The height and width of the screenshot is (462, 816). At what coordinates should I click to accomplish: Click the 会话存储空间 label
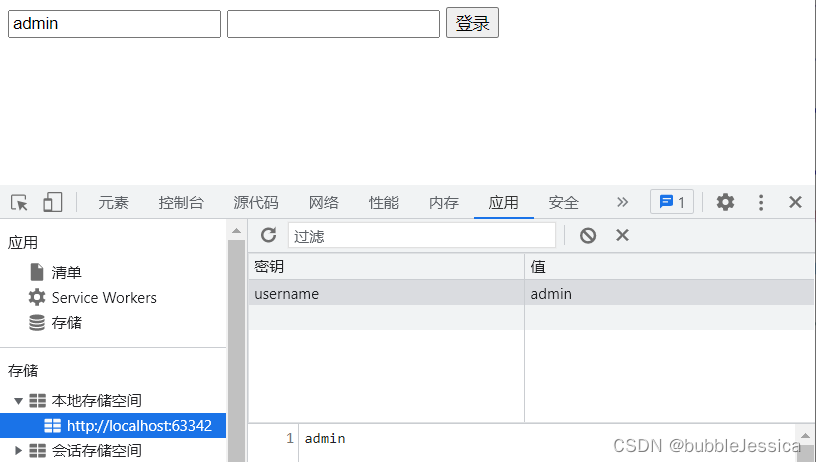pos(97,451)
